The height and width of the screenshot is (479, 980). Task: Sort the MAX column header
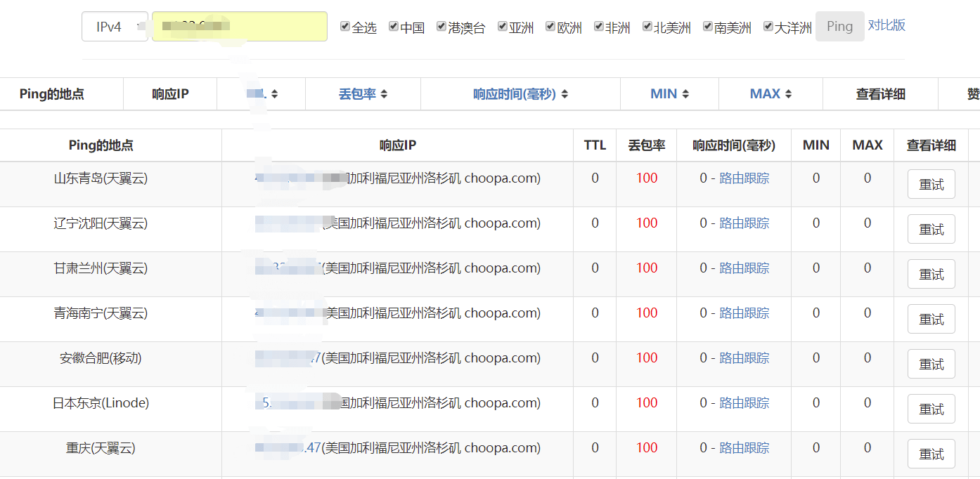point(788,94)
